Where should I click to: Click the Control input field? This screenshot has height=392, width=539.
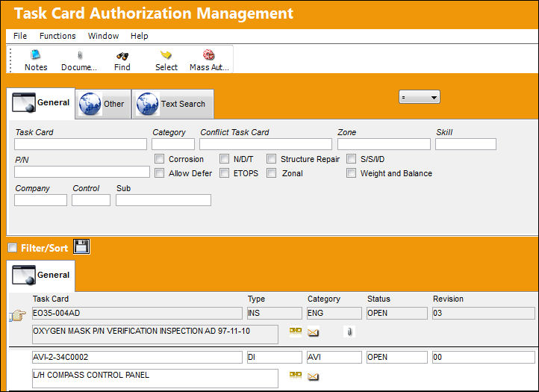91,200
